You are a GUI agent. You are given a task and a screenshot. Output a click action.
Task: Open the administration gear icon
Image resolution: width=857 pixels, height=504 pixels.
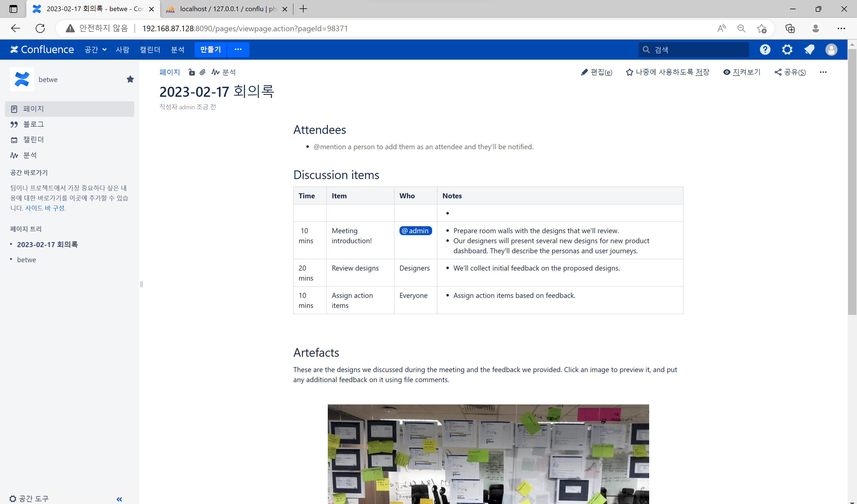787,50
